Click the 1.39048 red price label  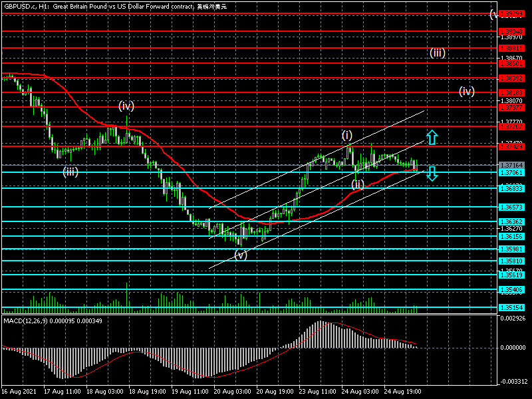click(x=511, y=31)
